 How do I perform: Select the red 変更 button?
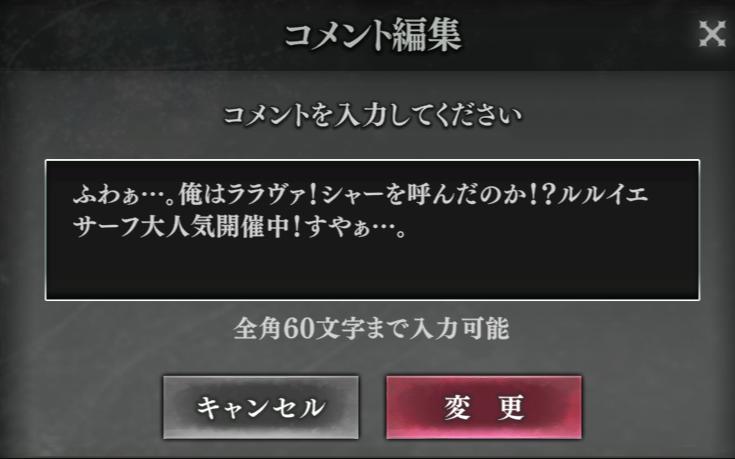pyautogui.click(x=484, y=407)
